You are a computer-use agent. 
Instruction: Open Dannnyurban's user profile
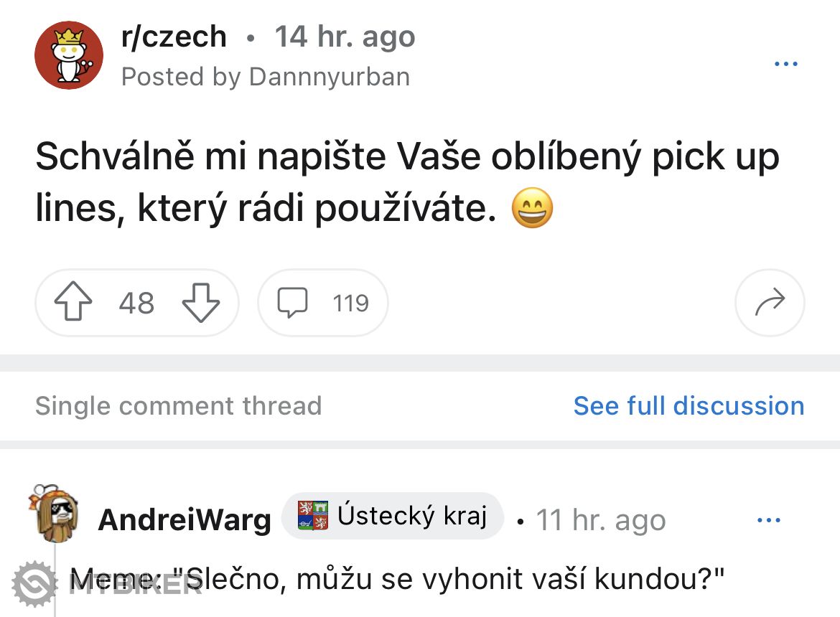pos(330,77)
